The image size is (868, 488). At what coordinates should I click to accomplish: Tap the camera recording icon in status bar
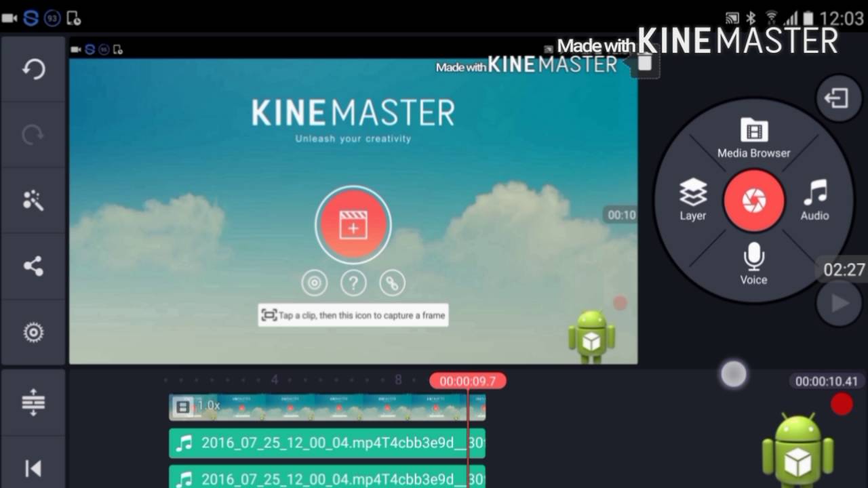point(9,18)
